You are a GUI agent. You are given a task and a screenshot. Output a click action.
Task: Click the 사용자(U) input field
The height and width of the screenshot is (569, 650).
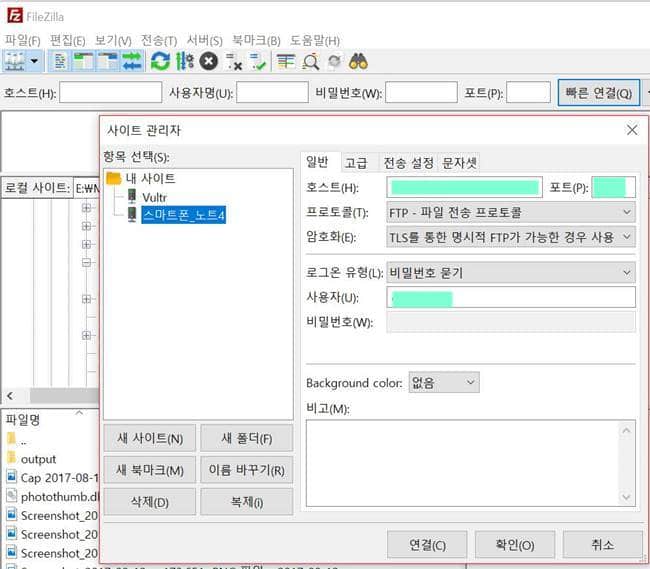click(511, 297)
